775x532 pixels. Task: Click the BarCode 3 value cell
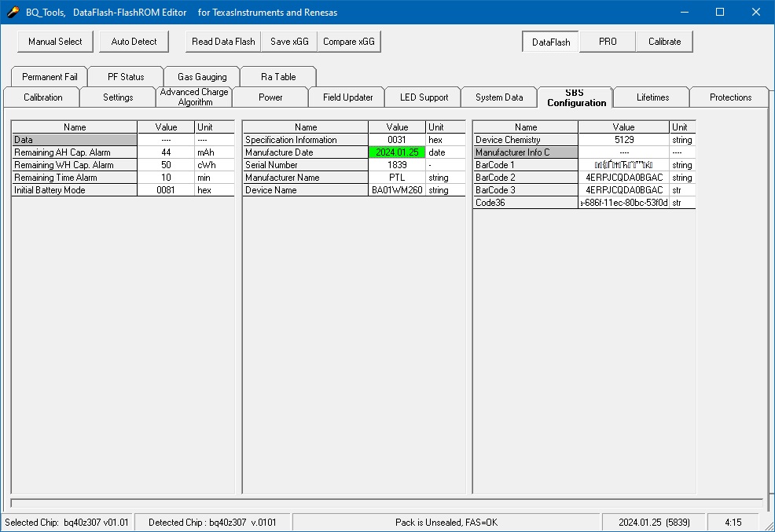[x=624, y=190]
